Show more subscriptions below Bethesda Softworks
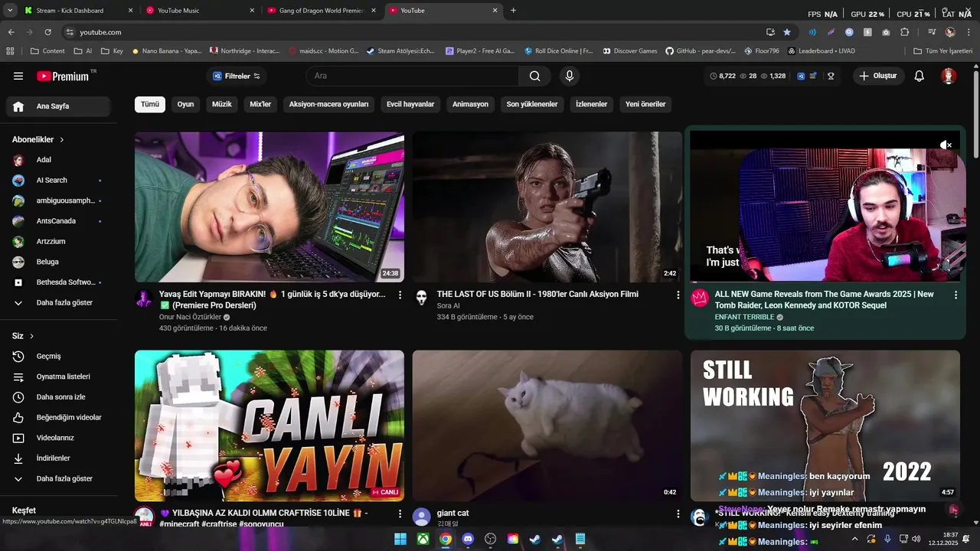 tap(58, 302)
